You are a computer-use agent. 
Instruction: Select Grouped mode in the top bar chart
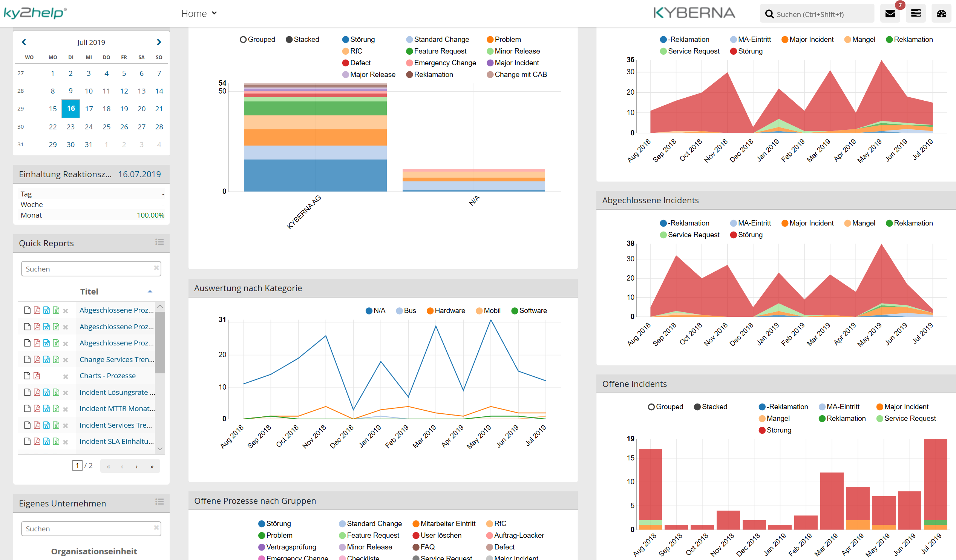click(243, 40)
